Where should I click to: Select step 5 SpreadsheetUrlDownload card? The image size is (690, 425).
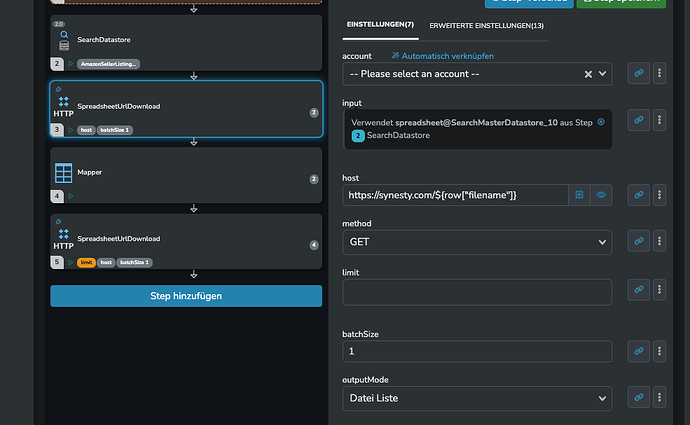186,242
